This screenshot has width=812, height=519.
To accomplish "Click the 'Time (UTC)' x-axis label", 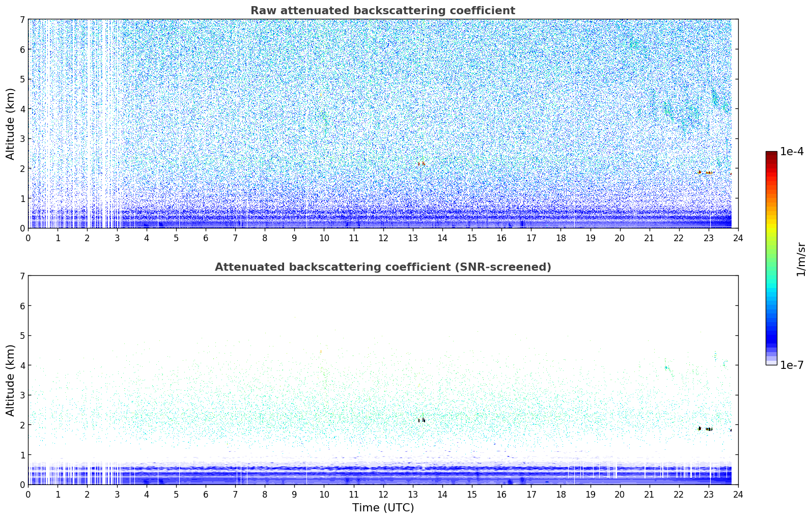I will (x=383, y=507).
